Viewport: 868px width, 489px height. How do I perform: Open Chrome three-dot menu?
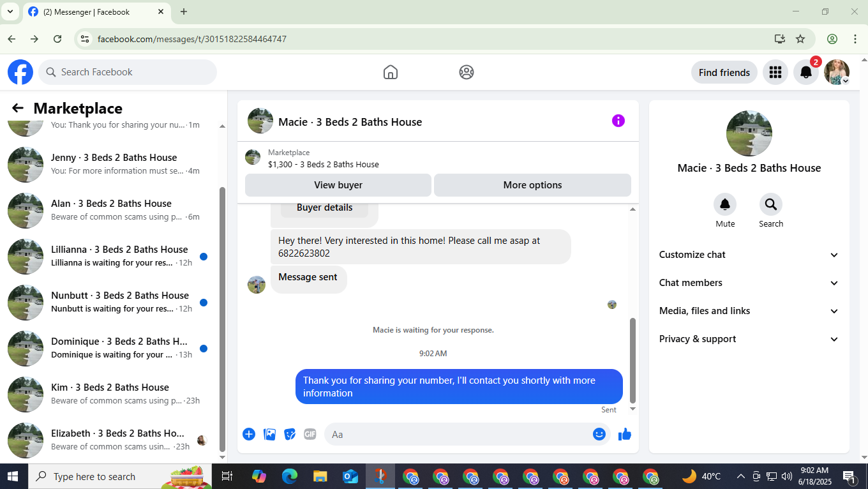click(x=855, y=39)
